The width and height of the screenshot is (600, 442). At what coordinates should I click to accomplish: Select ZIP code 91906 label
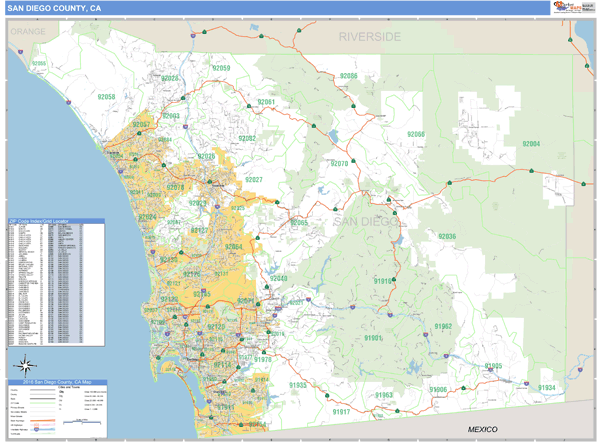(x=438, y=390)
